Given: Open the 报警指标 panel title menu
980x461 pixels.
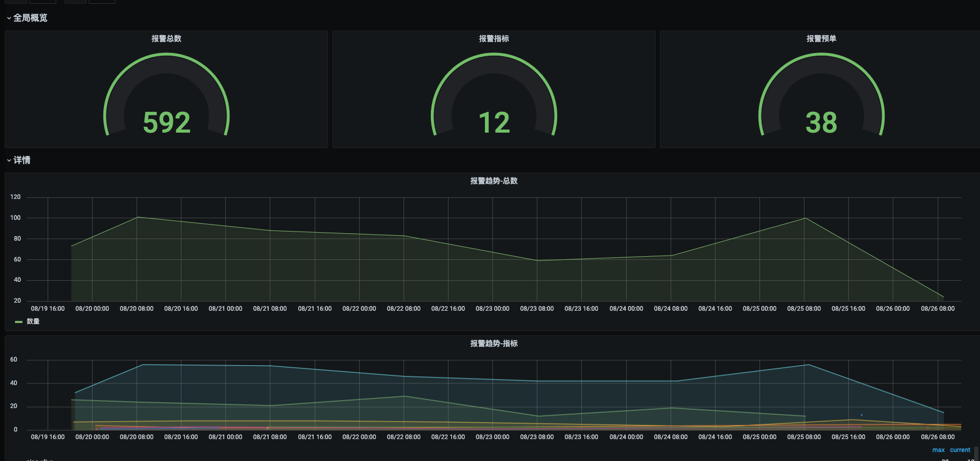Looking at the screenshot, I should 493,39.
